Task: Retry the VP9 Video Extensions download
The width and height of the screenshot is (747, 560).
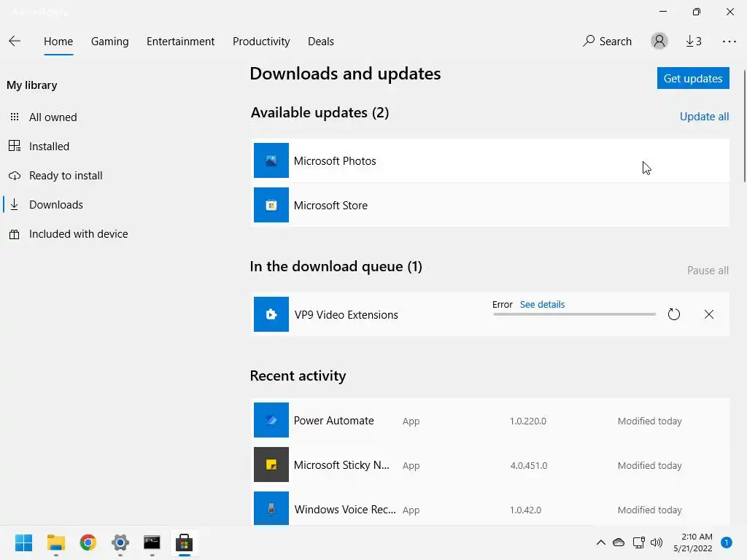Action: [673, 314]
